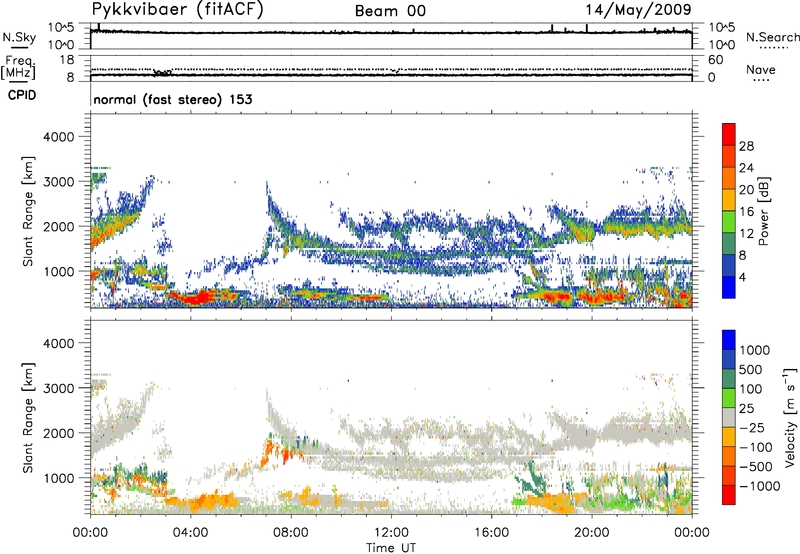Click the date '14/May/2009'
The width and height of the screenshot is (800, 554).
[x=638, y=10]
